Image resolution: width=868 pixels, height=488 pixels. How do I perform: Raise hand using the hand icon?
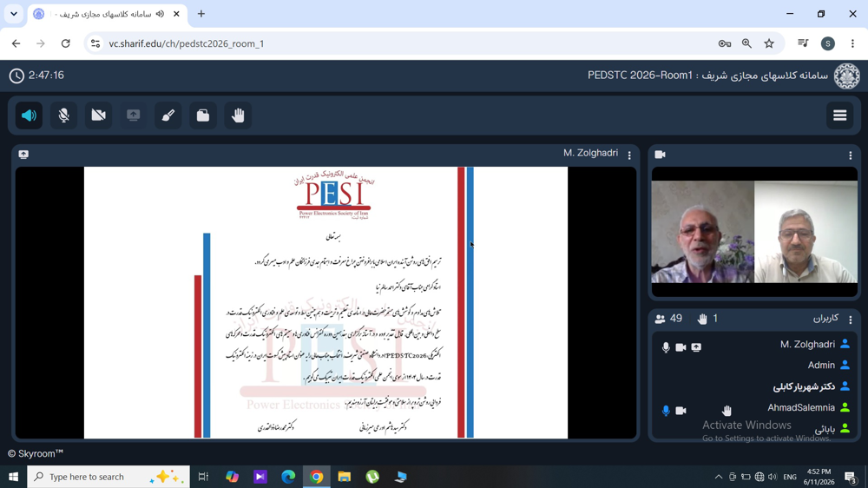tap(238, 115)
